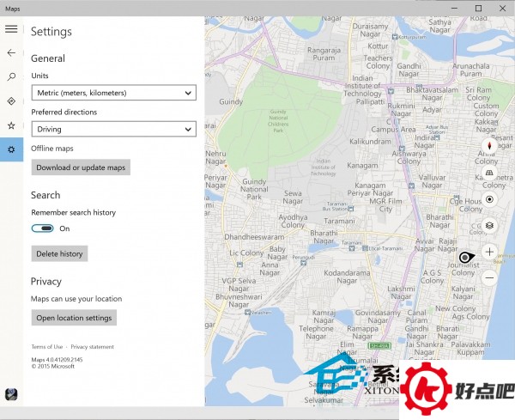The width and height of the screenshot is (515, 420).
Task: Open the hamburger navigation menu
Action: click(11, 29)
